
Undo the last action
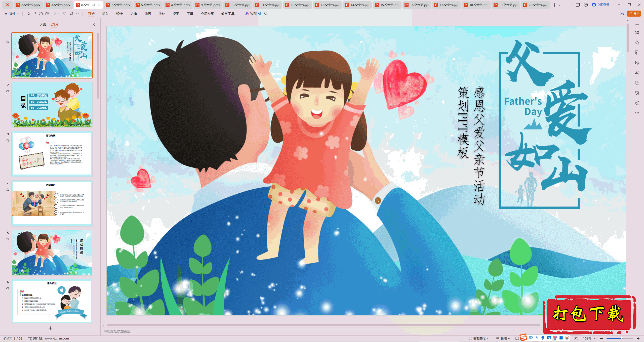(54, 14)
